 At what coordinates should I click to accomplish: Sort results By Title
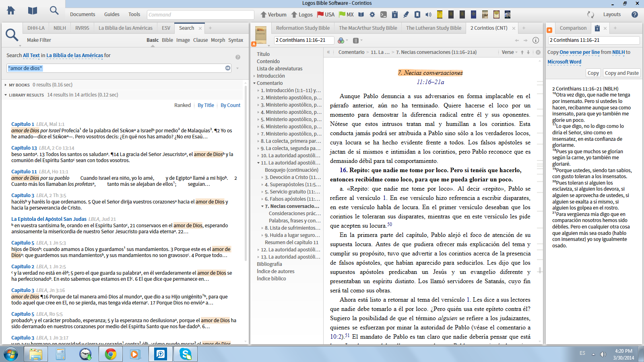[x=206, y=105]
